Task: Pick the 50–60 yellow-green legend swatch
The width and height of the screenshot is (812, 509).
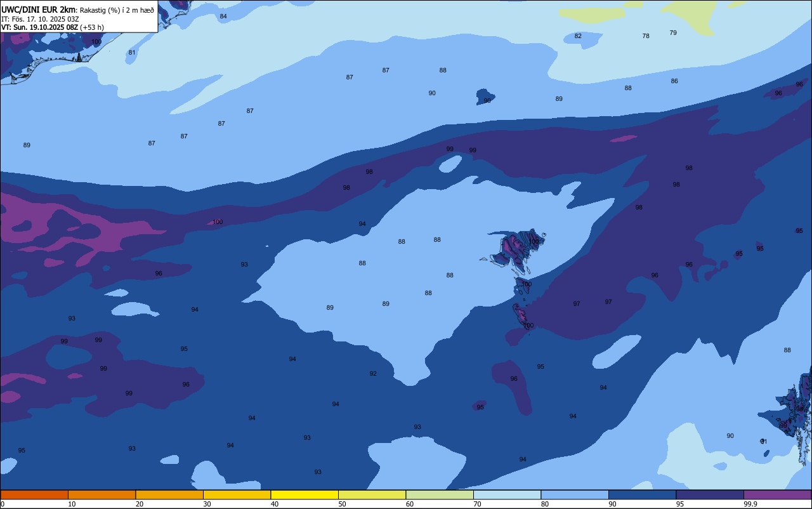Action: click(372, 494)
